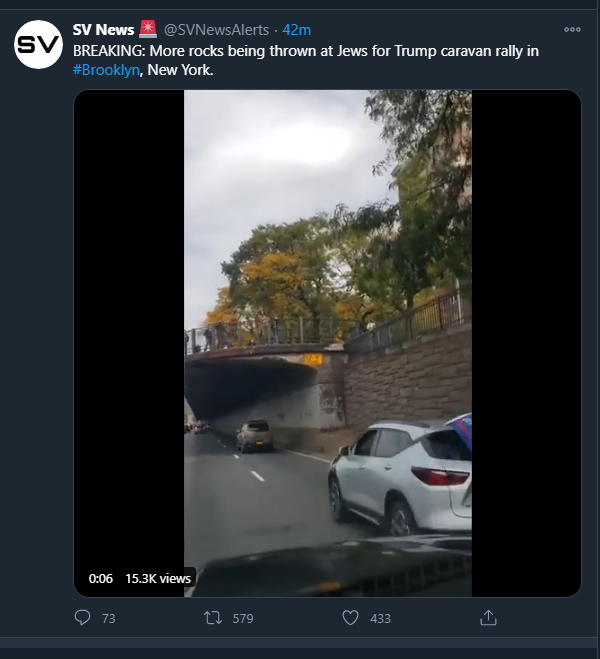Click the red siren emoji beside SV News
Image resolution: width=600 pixels, height=659 pixels.
pyautogui.click(x=147, y=29)
